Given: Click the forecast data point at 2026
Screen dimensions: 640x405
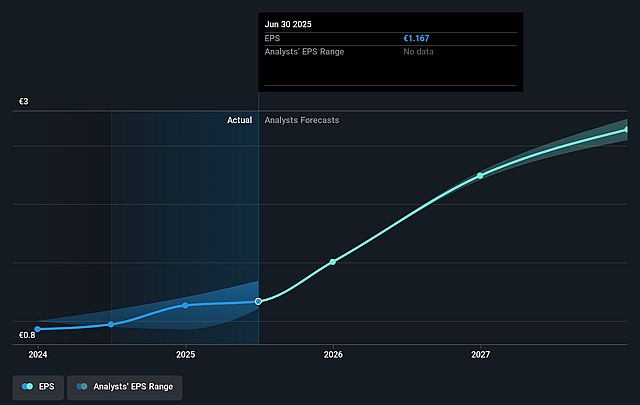Looking at the screenshot, I should (333, 262).
